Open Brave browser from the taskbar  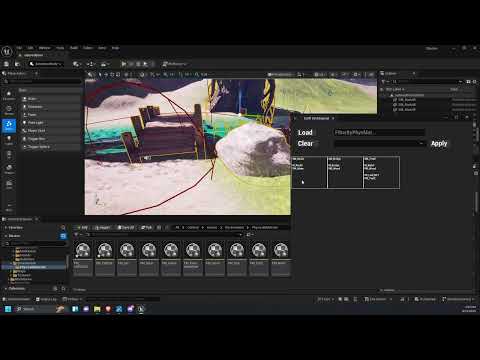108,309
